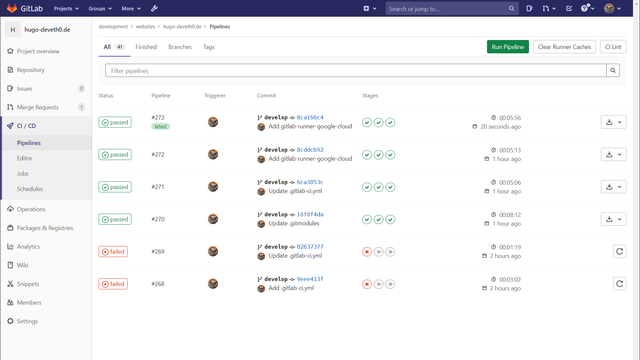Image resolution: width=640 pixels, height=360 pixels.
Task: Retry failed pipeline #269
Action: click(x=619, y=251)
